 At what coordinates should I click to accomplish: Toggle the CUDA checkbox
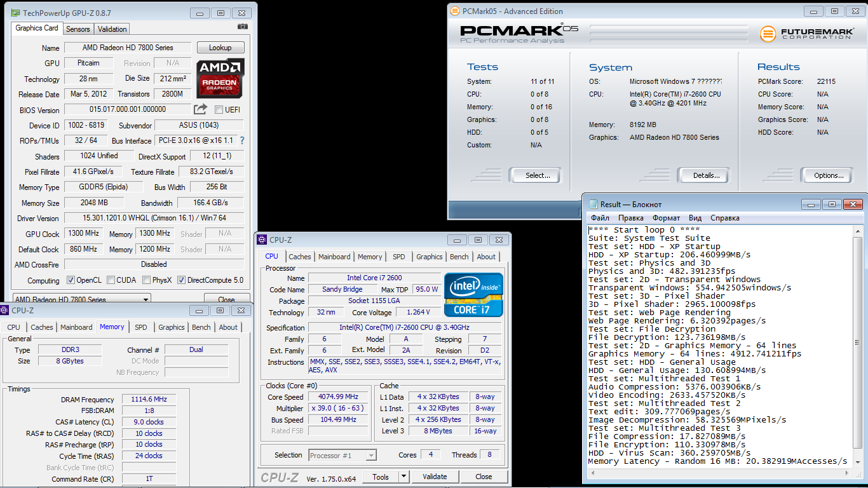[x=111, y=280]
